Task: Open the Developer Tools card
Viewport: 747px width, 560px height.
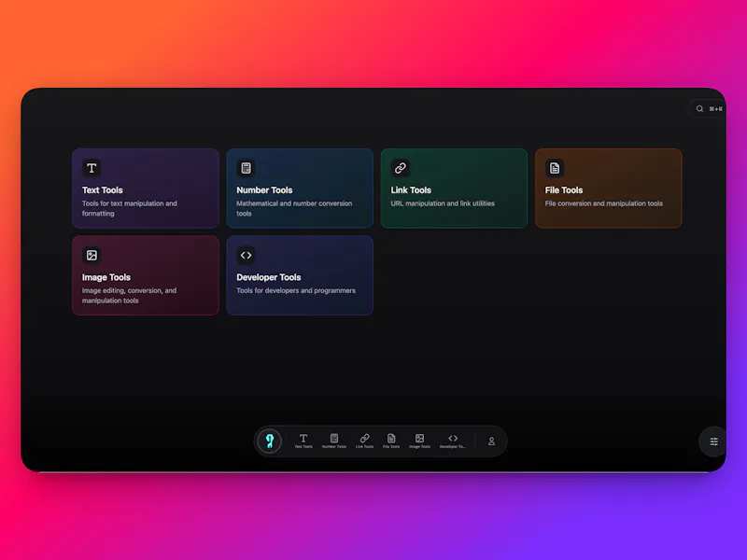Action: tap(300, 275)
